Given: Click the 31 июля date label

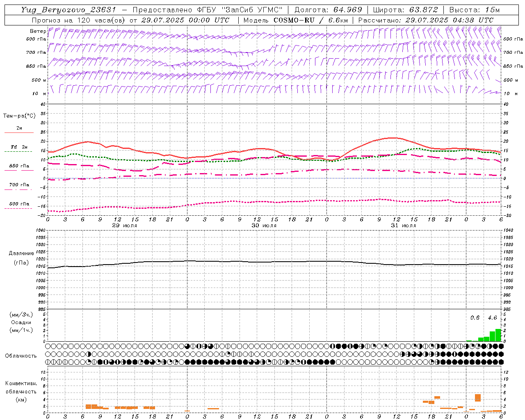Looking at the screenshot, I should pyautogui.click(x=403, y=226).
